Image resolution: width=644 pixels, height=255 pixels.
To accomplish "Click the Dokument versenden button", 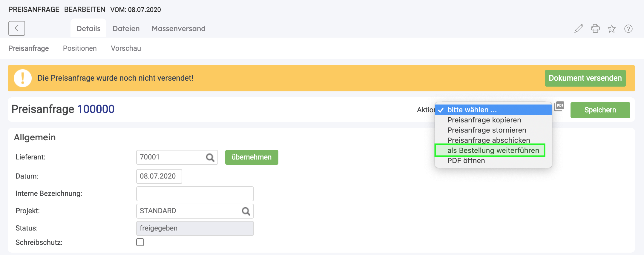I will coord(585,78).
